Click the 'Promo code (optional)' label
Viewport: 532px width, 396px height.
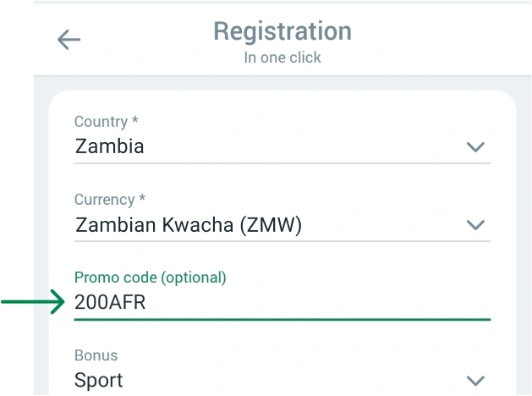[151, 278]
